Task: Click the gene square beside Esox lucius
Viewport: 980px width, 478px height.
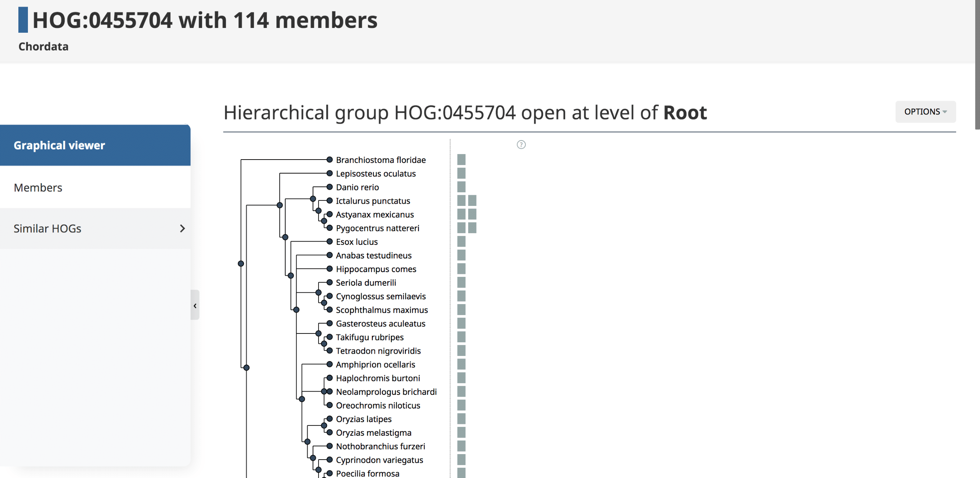Action: pos(461,242)
